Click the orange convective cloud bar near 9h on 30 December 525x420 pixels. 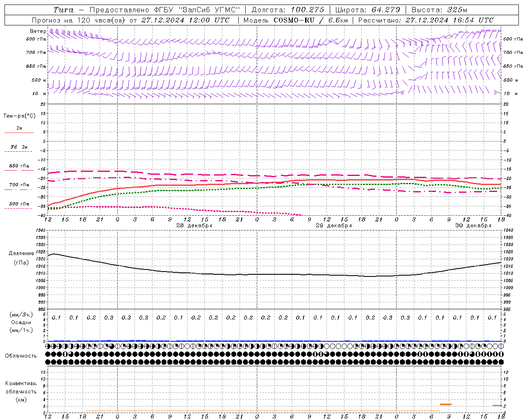(x=446, y=404)
